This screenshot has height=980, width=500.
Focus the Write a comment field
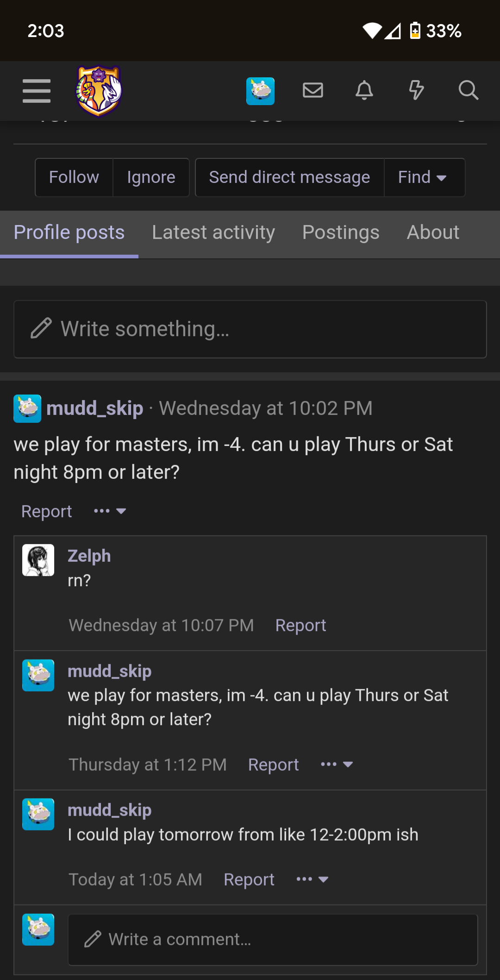point(273,940)
